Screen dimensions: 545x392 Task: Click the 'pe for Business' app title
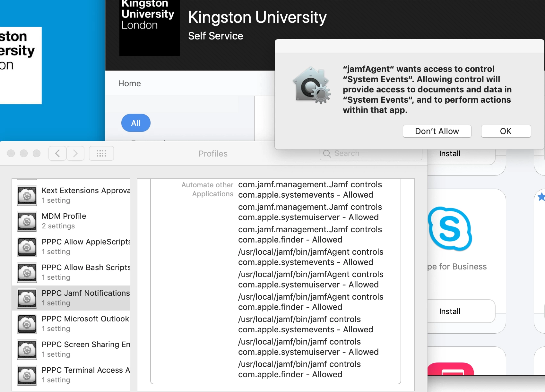(457, 267)
